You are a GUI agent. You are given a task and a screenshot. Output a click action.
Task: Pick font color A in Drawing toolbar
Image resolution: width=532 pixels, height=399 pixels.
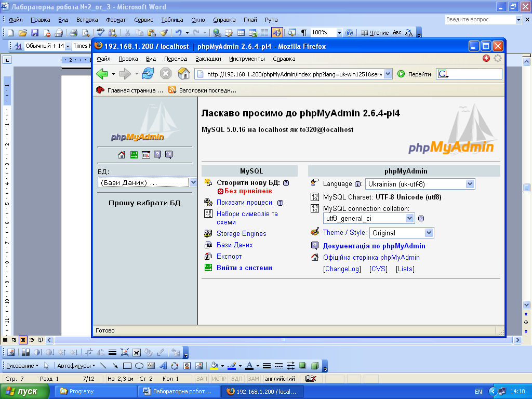coord(249,366)
